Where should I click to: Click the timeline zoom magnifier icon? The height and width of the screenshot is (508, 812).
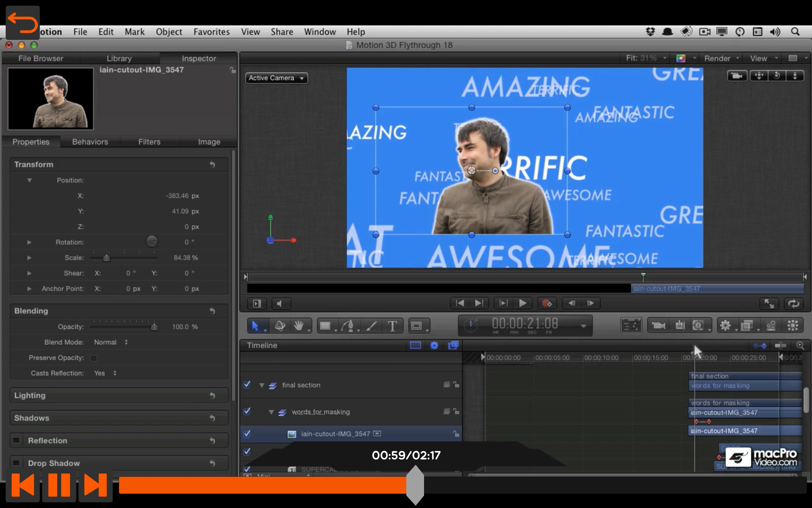800,345
